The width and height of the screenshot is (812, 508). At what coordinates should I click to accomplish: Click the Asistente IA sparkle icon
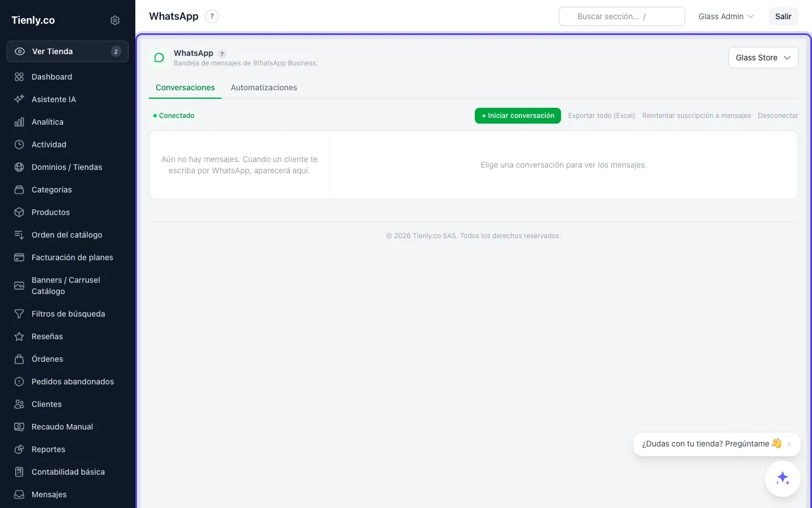coord(19,99)
